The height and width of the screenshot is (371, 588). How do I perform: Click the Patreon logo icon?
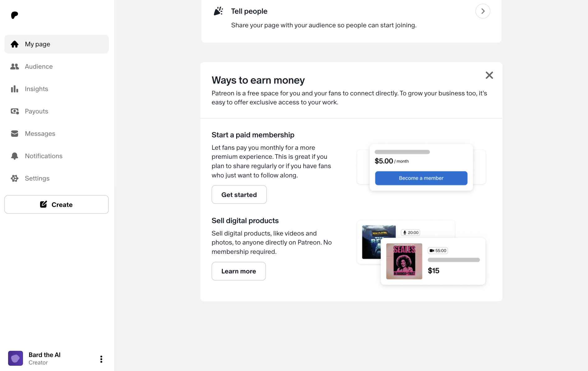click(15, 15)
